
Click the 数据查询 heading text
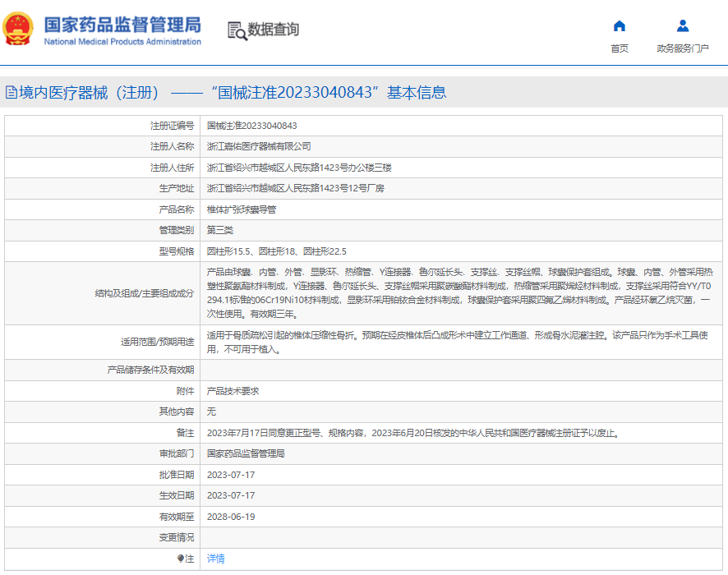click(273, 30)
